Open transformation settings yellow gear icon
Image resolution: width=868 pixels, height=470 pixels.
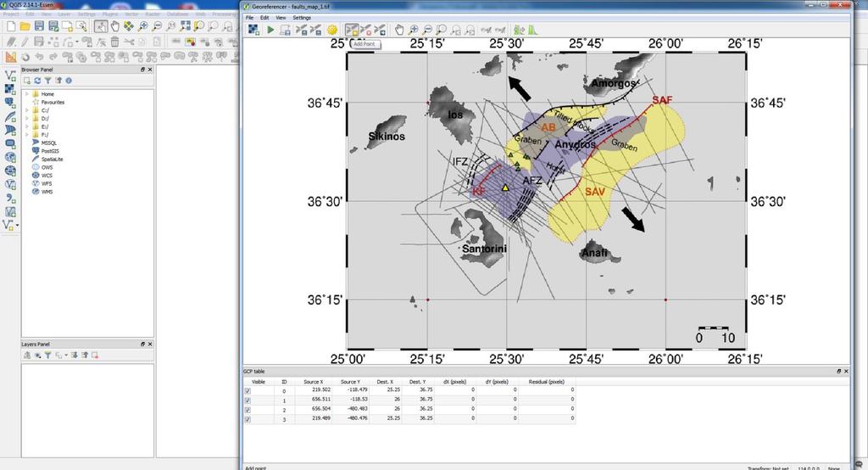[332, 30]
